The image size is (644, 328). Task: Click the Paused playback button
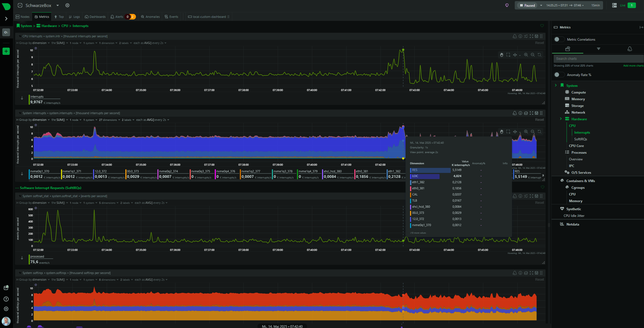[x=527, y=5]
